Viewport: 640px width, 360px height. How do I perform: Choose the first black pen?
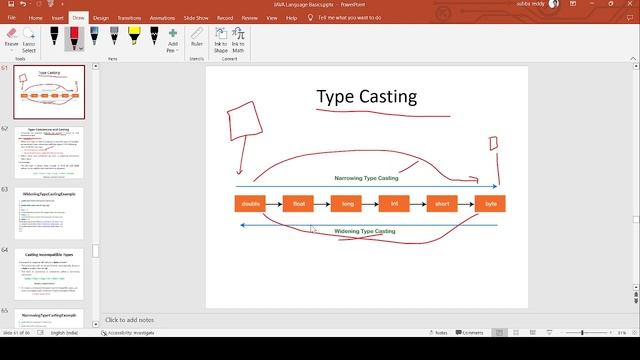[x=54, y=36]
